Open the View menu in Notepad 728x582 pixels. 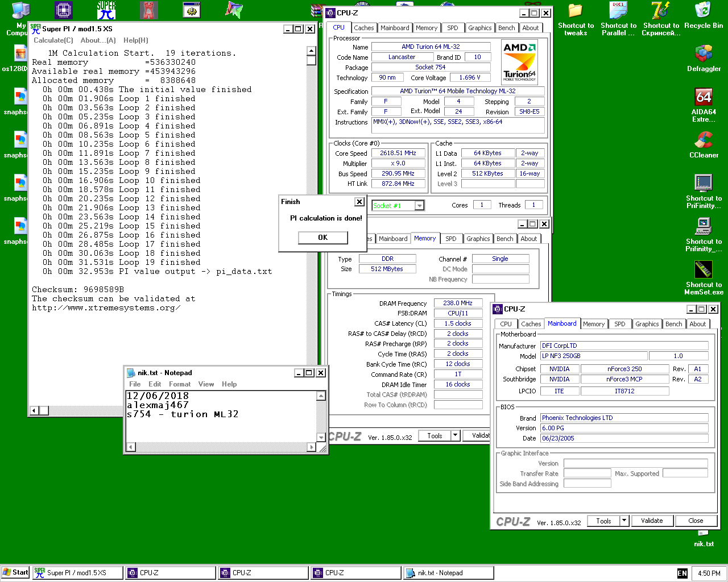206,384
